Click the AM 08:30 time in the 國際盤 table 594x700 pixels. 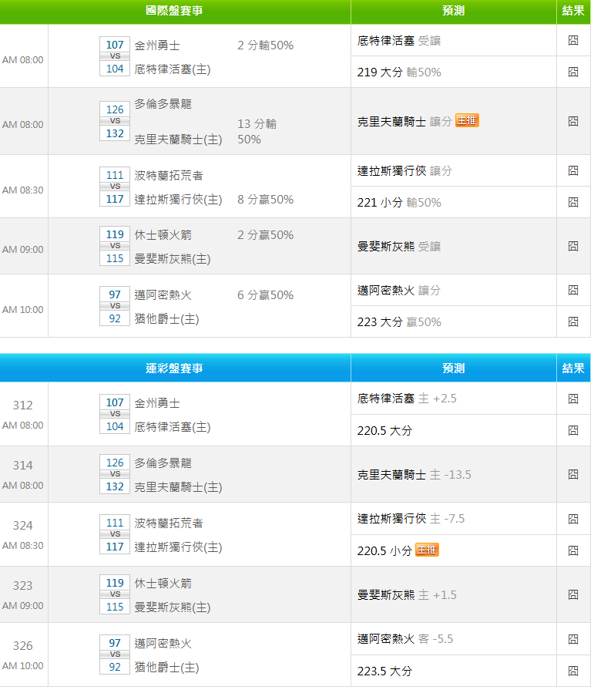point(23,190)
